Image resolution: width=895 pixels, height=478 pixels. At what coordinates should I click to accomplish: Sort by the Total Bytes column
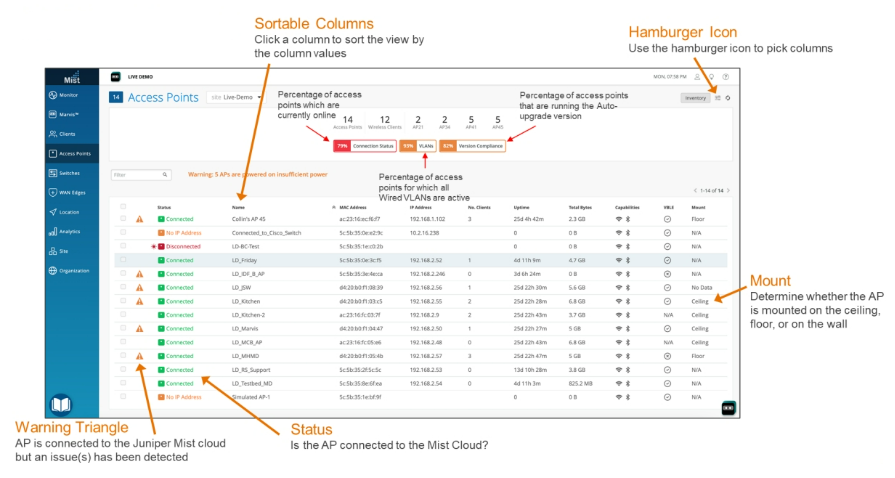coord(580,207)
